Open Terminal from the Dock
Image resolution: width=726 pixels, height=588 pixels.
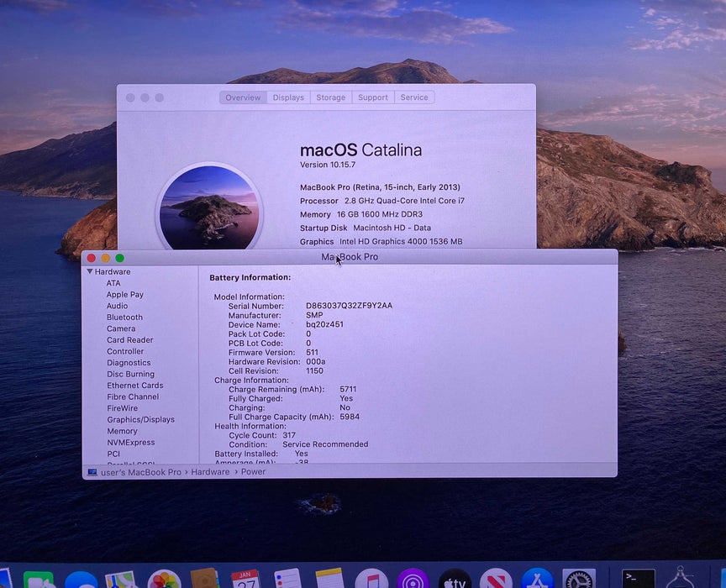click(638, 579)
